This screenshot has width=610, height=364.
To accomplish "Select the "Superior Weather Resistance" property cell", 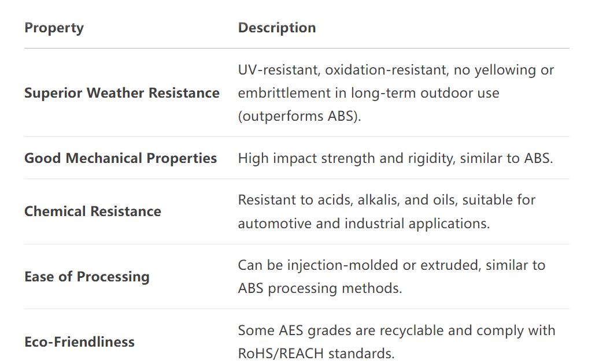I will coord(121,93).
